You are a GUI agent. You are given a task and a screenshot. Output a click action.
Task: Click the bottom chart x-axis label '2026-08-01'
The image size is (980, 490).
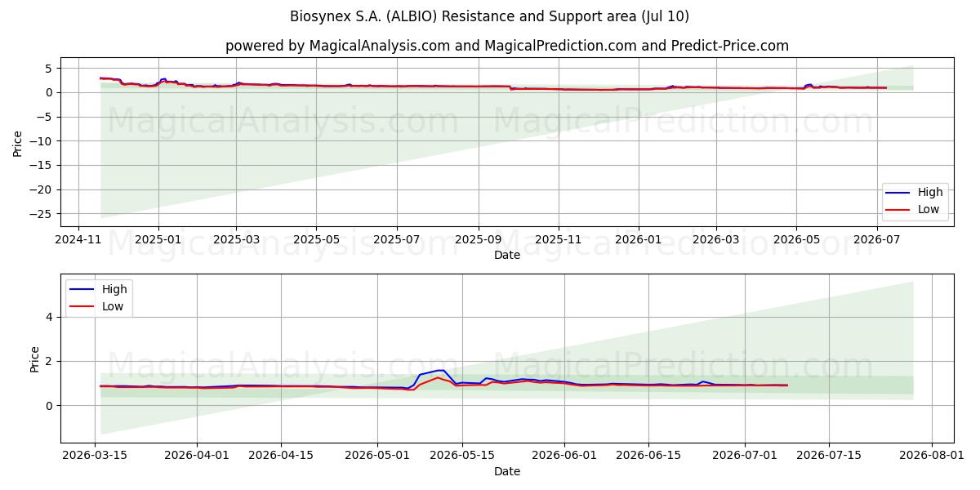click(x=932, y=457)
